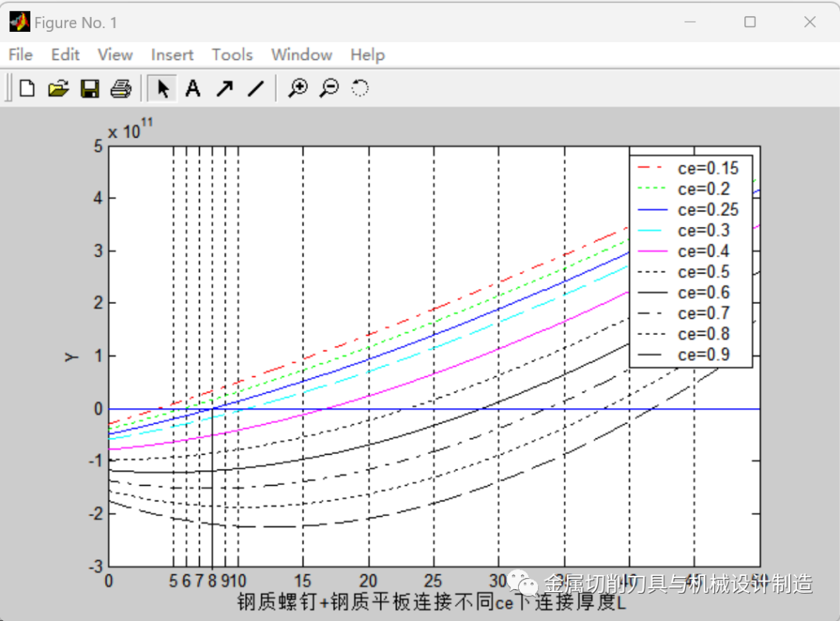Click the Y axis label
The height and width of the screenshot is (621, 840).
click(x=72, y=357)
